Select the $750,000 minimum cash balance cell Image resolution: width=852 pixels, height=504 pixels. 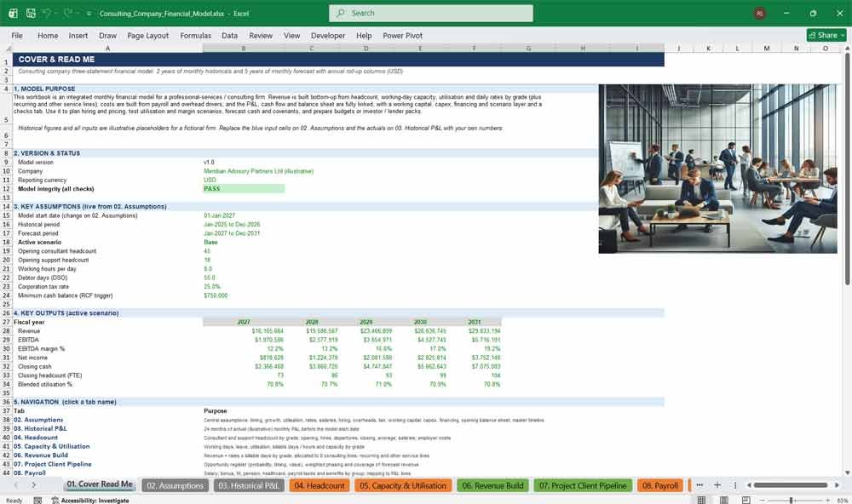[216, 295]
